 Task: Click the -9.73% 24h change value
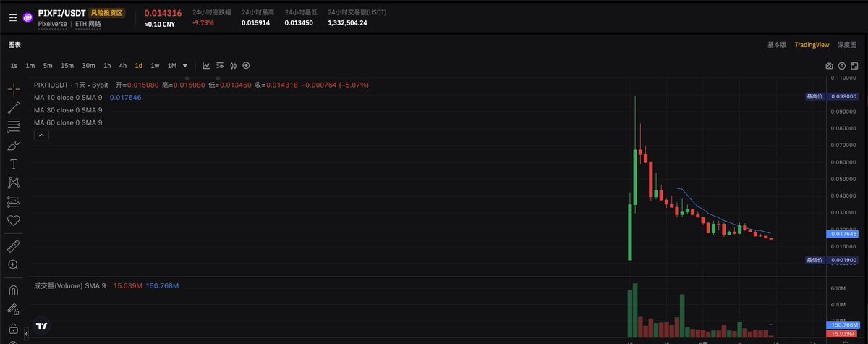pos(203,23)
